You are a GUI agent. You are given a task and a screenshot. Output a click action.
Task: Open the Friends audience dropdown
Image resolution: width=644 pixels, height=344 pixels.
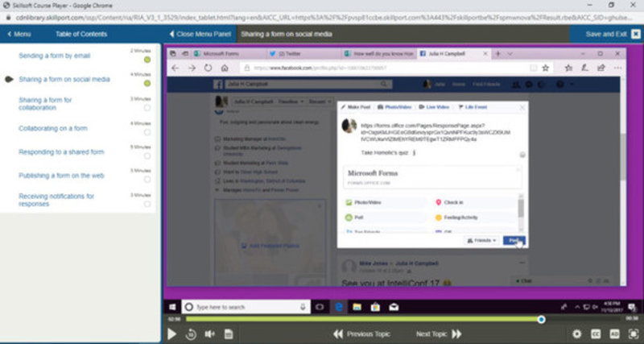tap(481, 240)
